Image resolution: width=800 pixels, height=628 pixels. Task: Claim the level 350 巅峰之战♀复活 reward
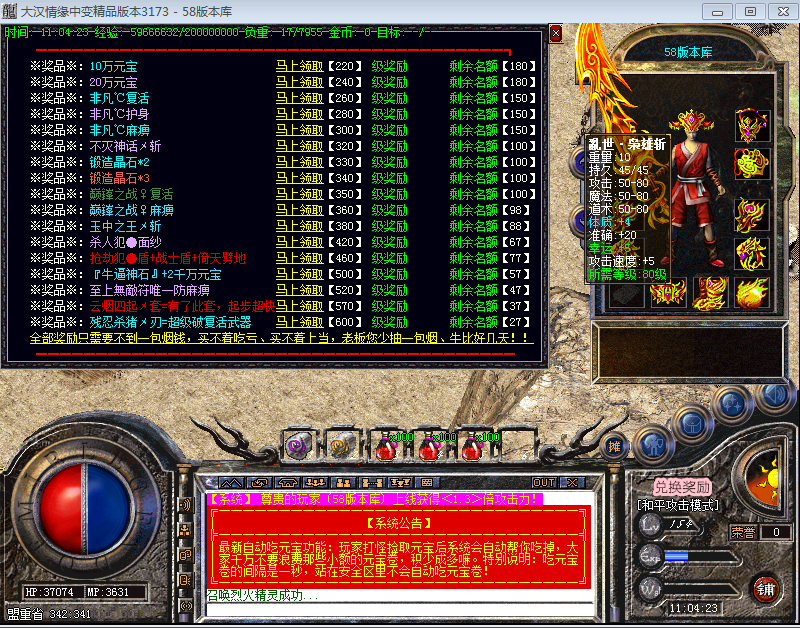pyautogui.click(x=299, y=194)
